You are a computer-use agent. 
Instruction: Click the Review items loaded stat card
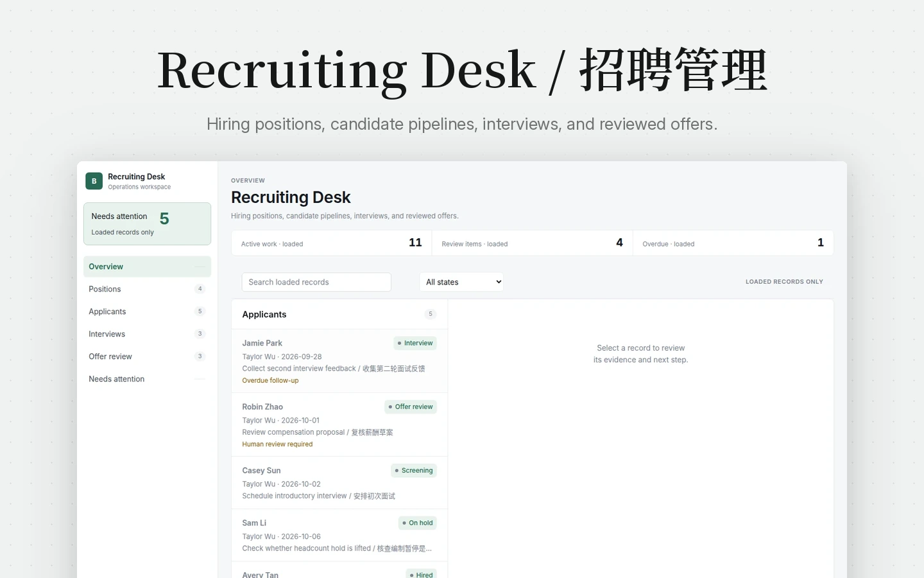pos(533,243)
